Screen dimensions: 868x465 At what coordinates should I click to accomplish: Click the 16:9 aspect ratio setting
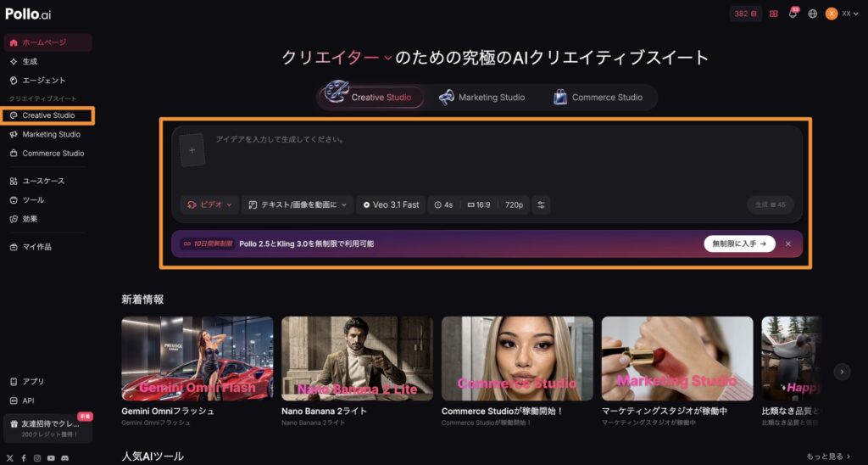[479, 204]
